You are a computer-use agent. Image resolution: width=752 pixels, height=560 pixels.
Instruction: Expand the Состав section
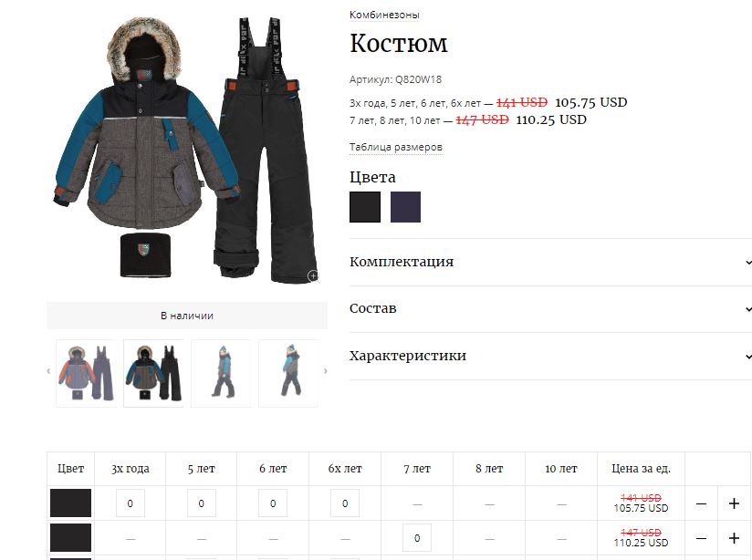pyautogui.click(x=550, y=309)
